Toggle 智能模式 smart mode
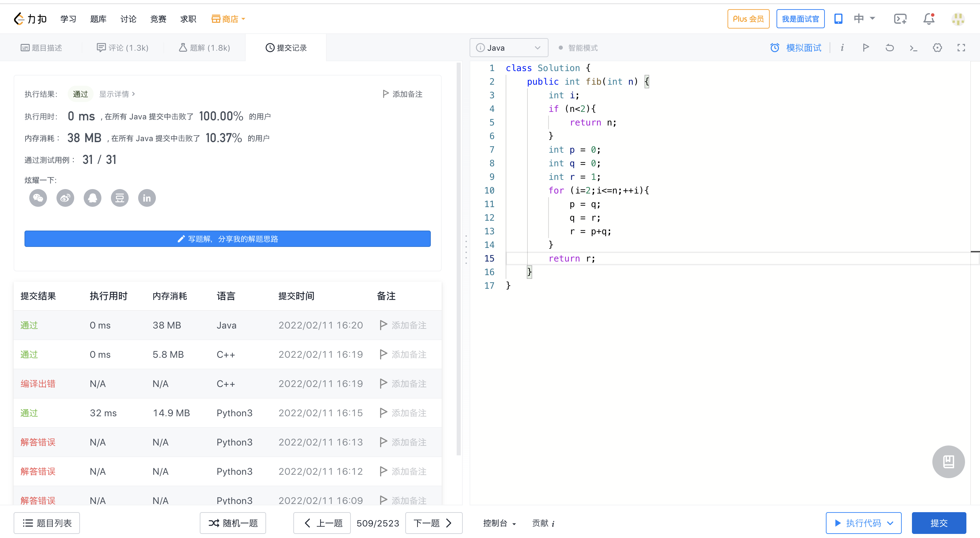 tap(578, 48)
